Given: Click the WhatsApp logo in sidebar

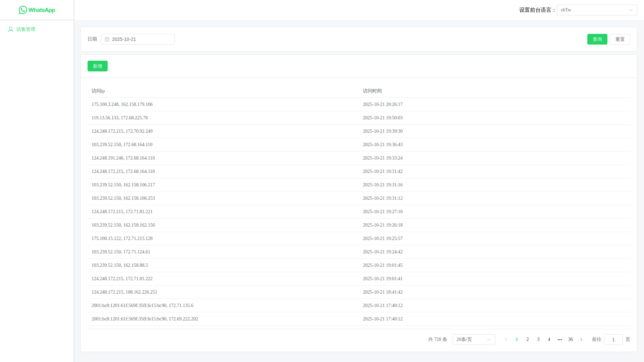Looking at the screenshot, I should 37,10.
